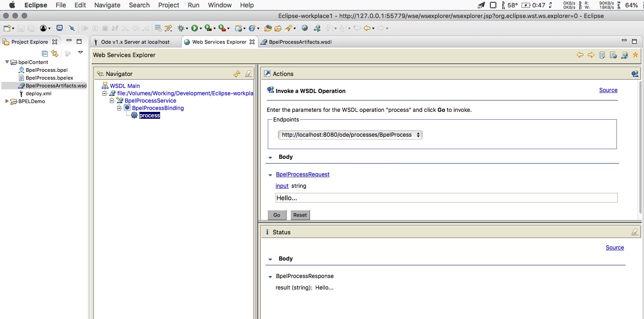Maximize the editor area view

click(x=635, y=41)
